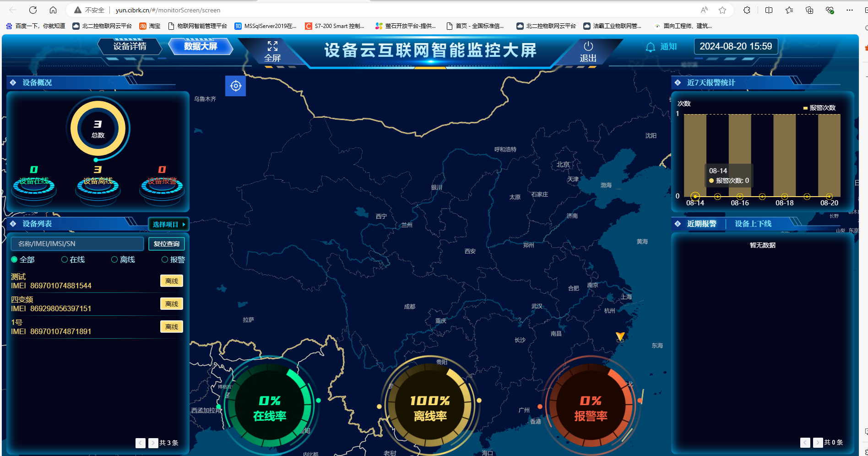Click the 通知 label
This screenshot has height=456, width=868.
pos(668,47)
